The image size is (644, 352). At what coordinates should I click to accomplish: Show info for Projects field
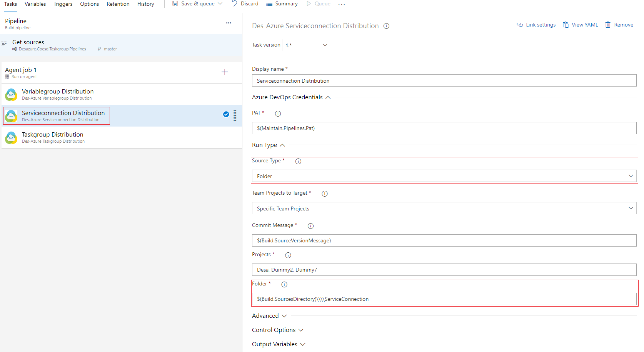click(288, 255)
